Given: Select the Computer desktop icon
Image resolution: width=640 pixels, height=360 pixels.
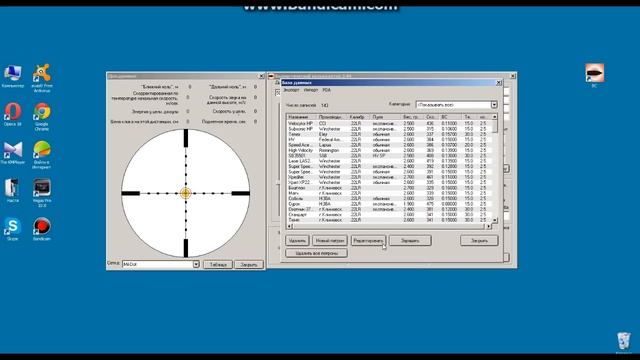Looking at the screenshot, I should coord(13,76).
